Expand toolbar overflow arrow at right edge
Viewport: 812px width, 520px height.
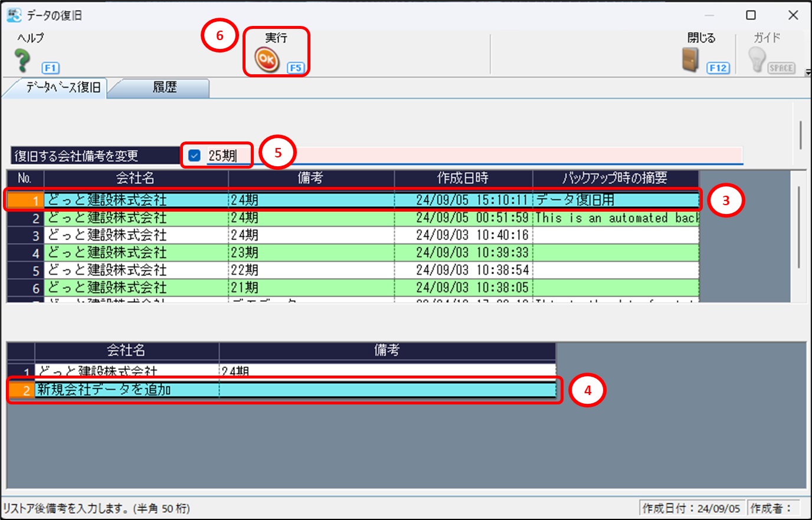tap(808, 73)
